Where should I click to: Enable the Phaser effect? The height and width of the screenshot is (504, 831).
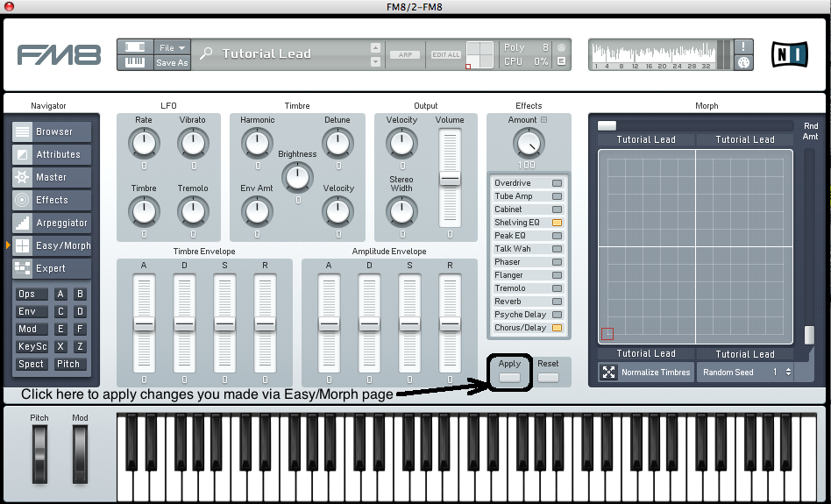coord(557,262)
